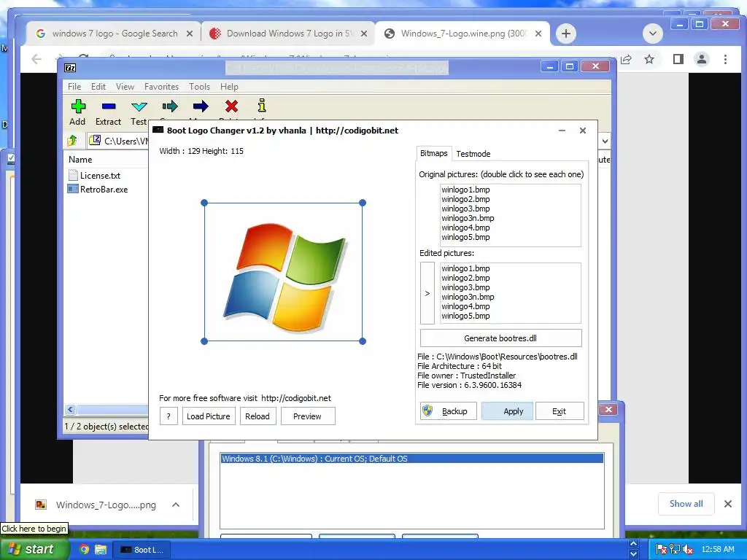Select winlogo3.bmp in Edited pictures
Viewport: 747px width, 560px height.
(x=465, y=287)
